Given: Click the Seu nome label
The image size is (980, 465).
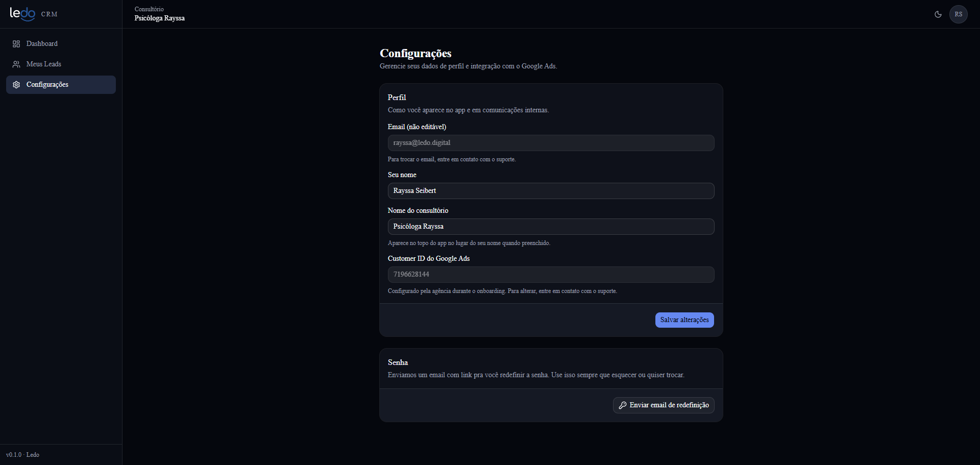Looking at the screenshot, I should pos(402,175).
